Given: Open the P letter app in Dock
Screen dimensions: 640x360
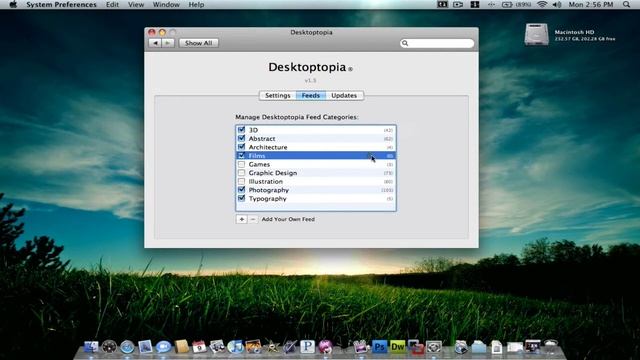Looking at the screenshot, I should point(307,347).
